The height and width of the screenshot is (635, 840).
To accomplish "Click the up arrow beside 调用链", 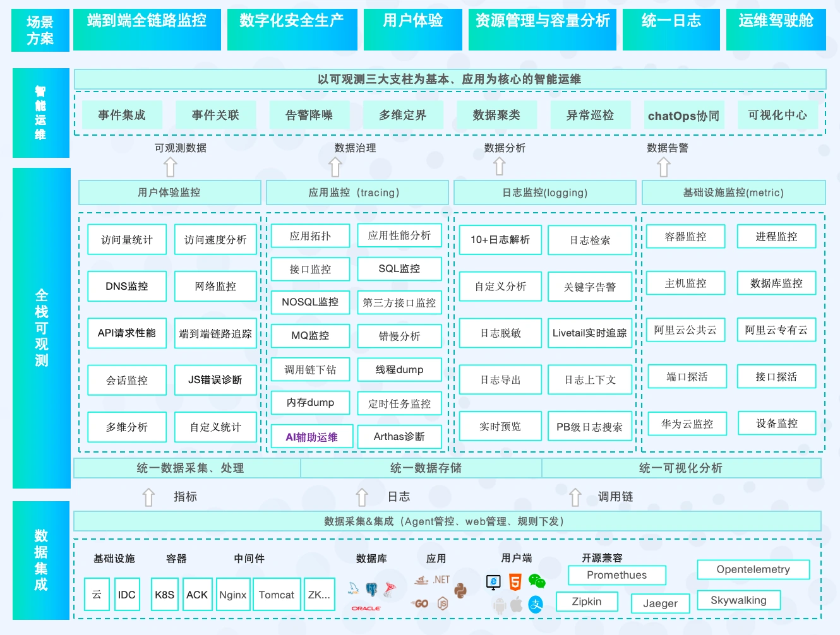I will click(575, 497).
